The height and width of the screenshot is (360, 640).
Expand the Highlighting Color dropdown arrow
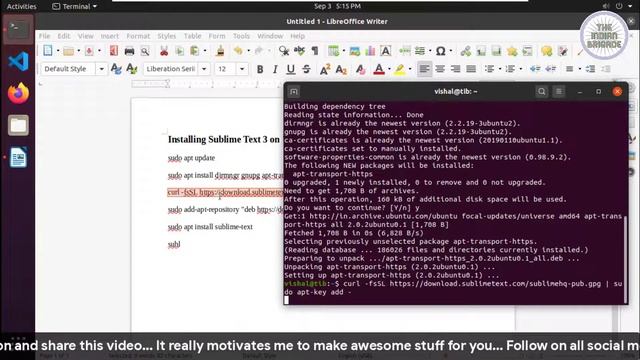pos(410,69)
